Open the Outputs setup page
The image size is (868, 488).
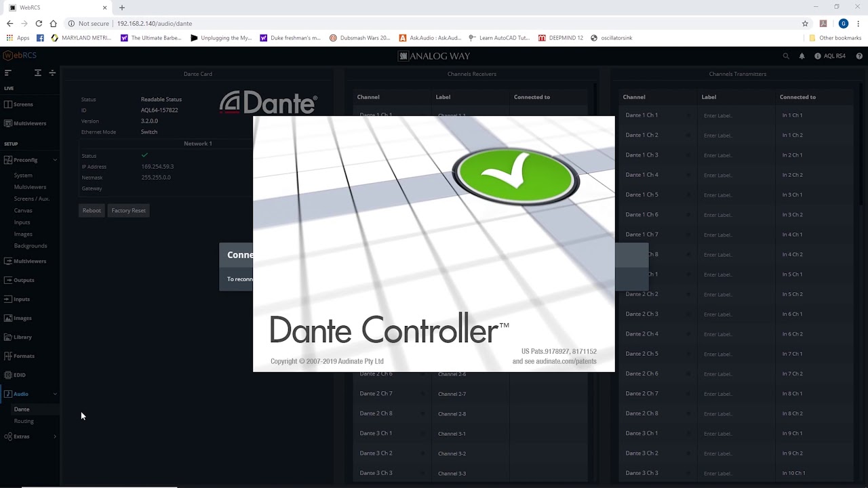[19, 280]
